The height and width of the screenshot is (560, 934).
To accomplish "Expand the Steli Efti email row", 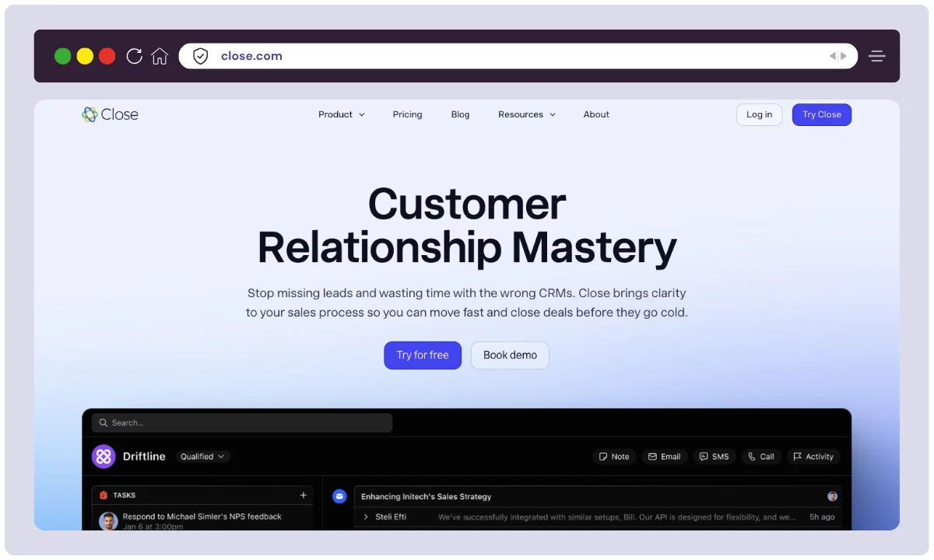I will coord(367,517).
